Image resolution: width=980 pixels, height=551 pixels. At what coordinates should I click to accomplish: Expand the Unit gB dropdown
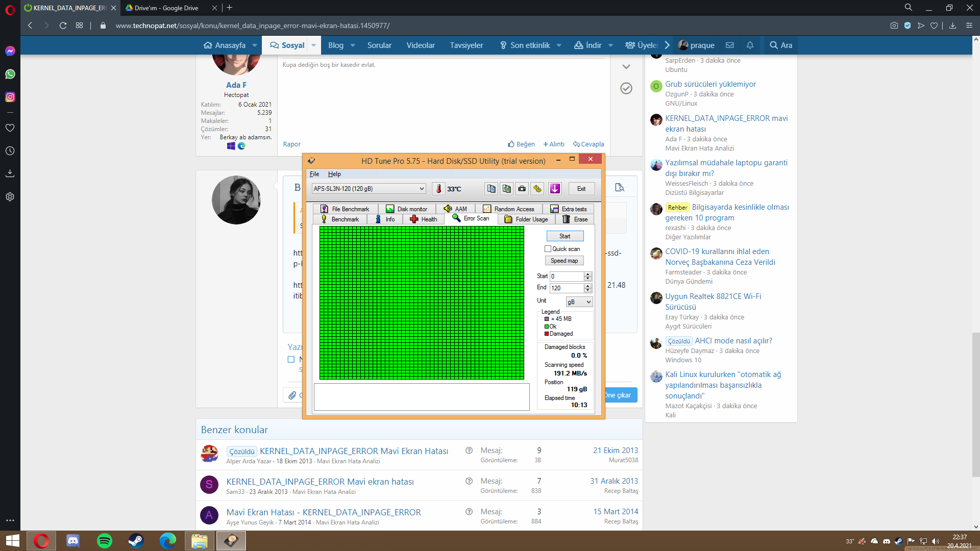(579, 302)
